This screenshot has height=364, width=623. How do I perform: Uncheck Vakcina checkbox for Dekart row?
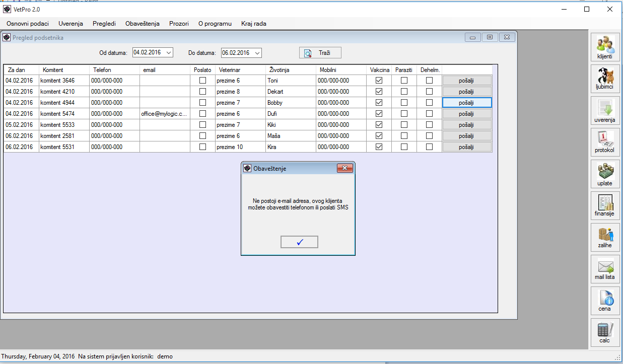pyautogui.click(x=379, y=92)
